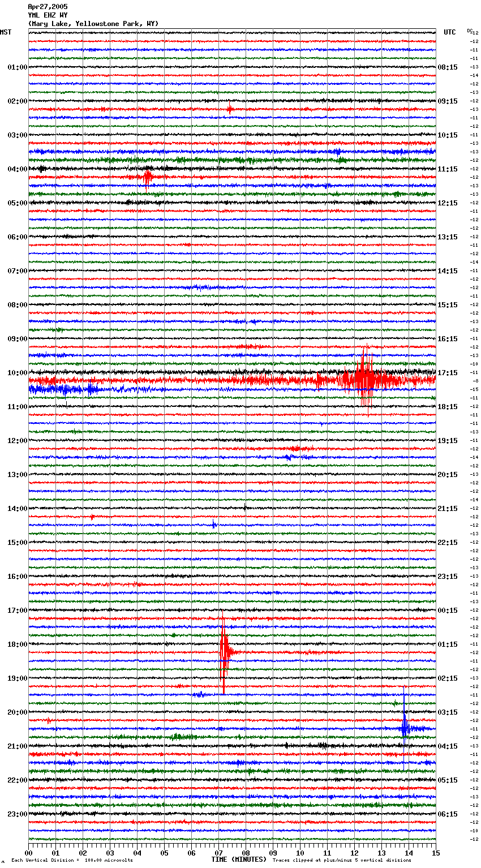Viewport: 481px width, 868px height.
Task: Select the 16:00 MST time label
Action: click(17, 577)
